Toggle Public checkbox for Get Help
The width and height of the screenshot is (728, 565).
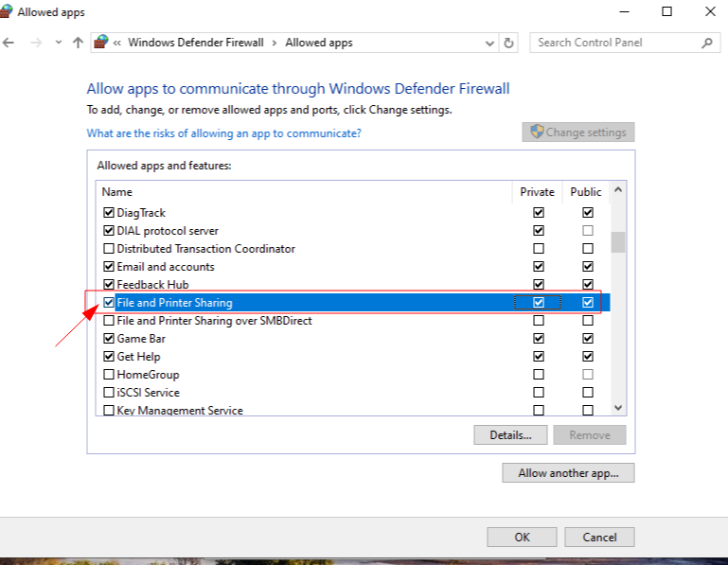tap(588, 357)
